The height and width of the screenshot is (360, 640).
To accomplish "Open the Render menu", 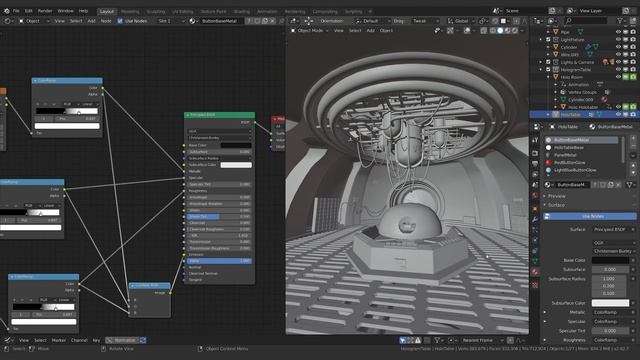I will (45, 11).
